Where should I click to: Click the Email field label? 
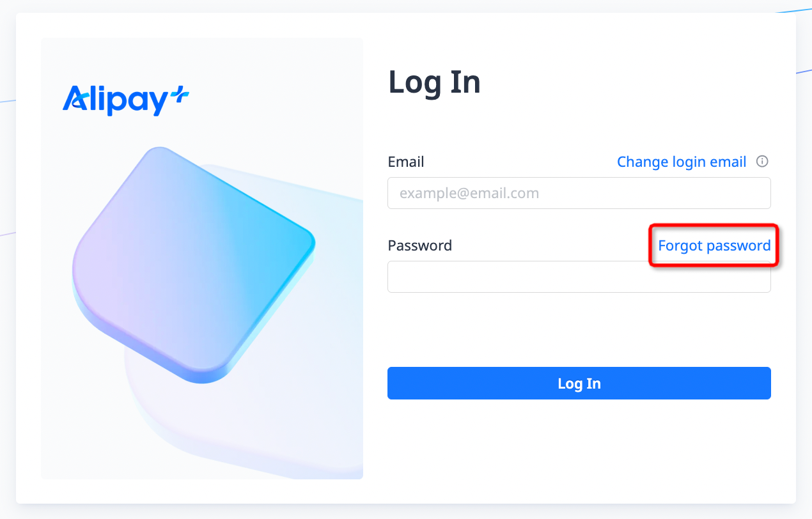pyautogui.click(x=405, y=162)
